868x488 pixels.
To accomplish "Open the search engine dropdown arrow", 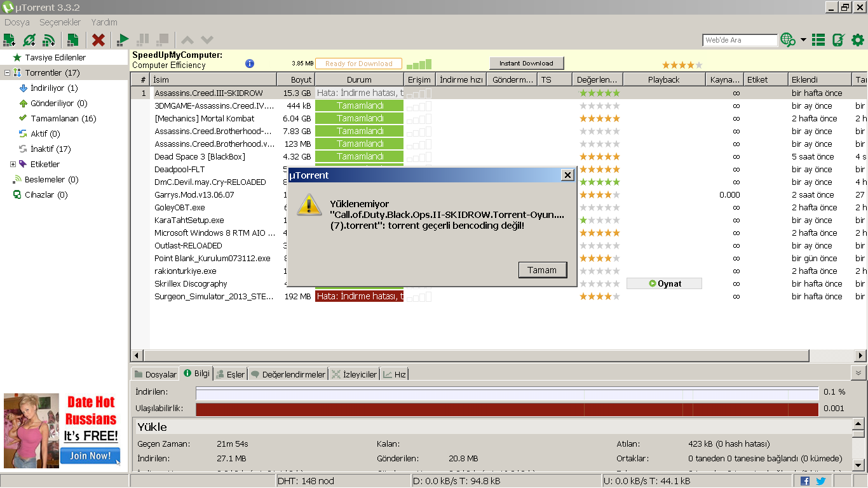I will point(803,40).
